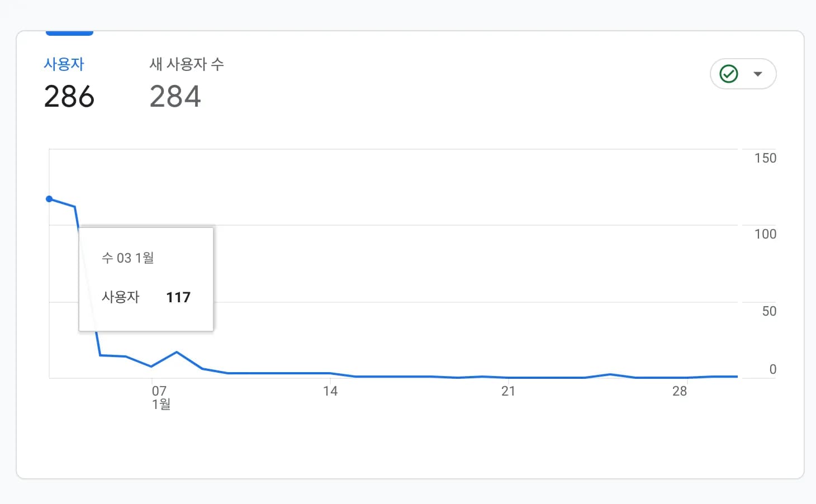Toggle the 새 사용자 수 metric display
This screenshot has width=816, height=504.
187,64
